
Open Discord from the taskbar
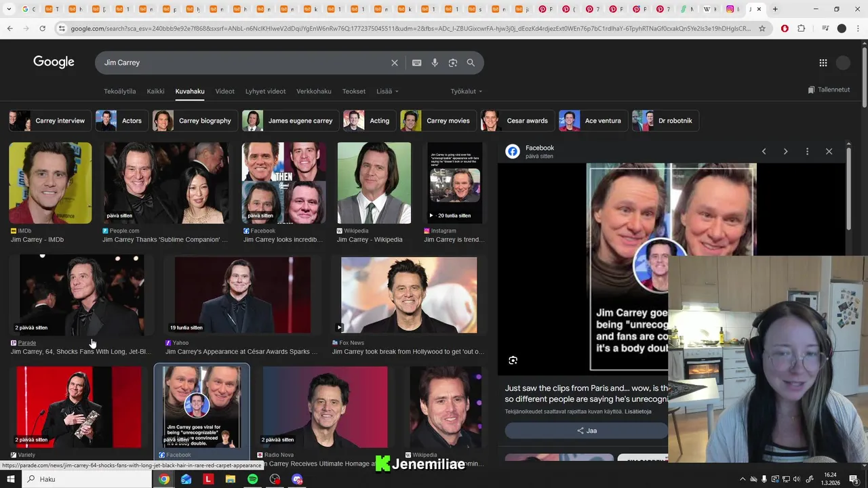click(297, 479)
